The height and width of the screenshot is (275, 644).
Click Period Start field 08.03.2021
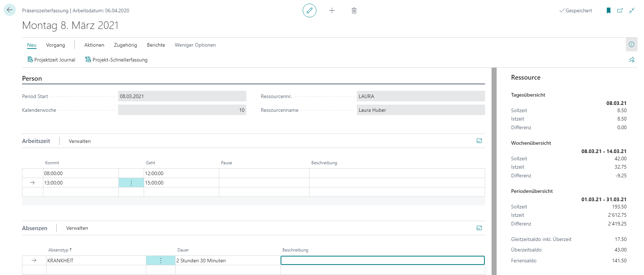[x=182, y=96]
